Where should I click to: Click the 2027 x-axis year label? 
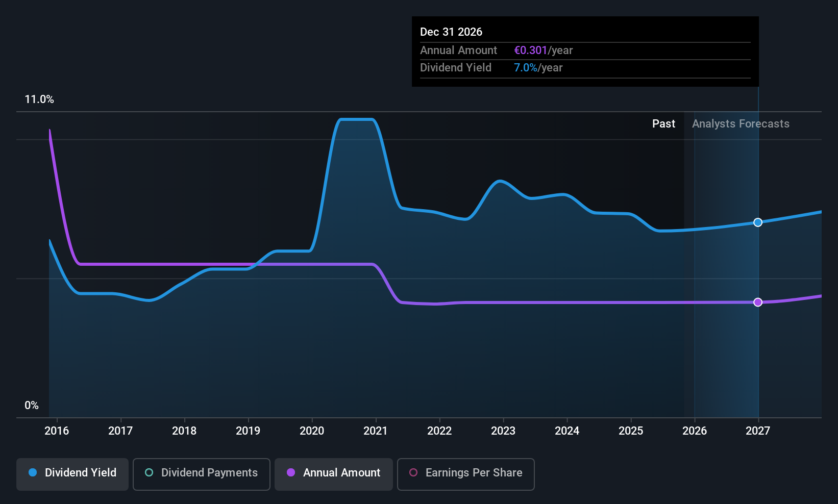pos(758,431)
